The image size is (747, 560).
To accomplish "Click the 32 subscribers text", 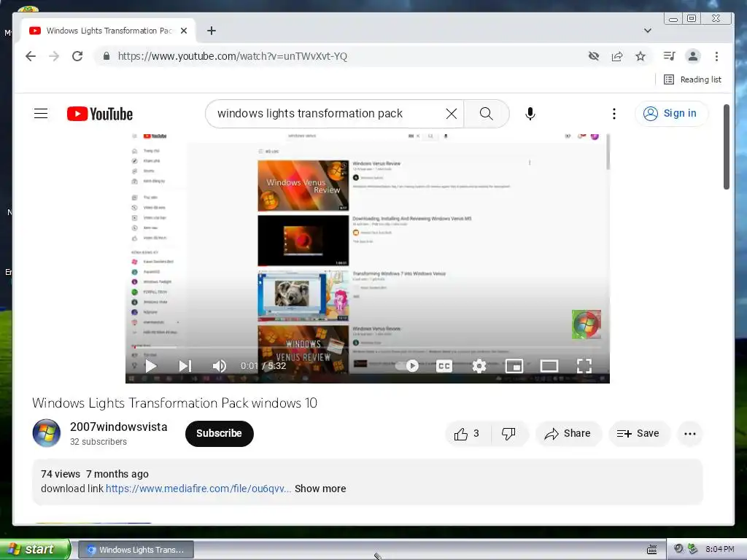I will click(x=98, y=441).
